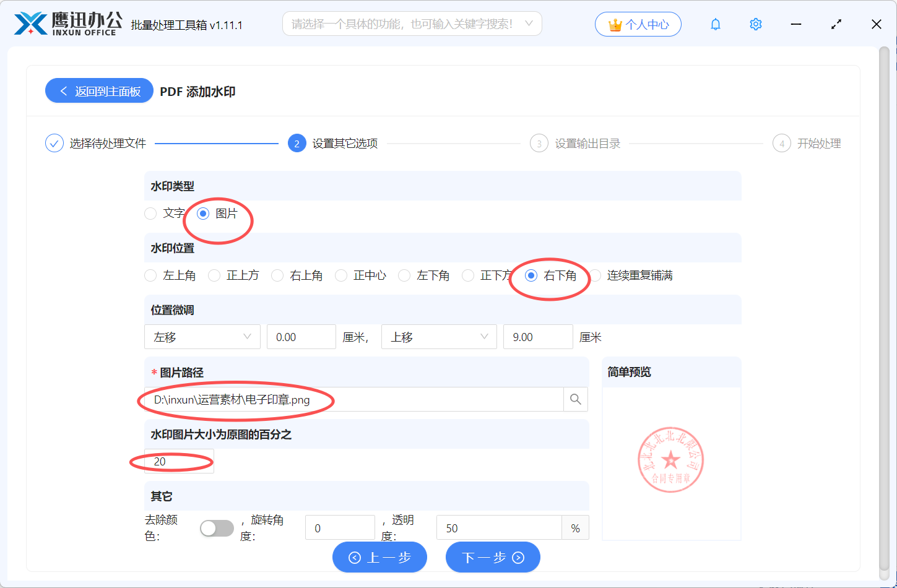Screen dimensions: 897x588
Task: Click the crown icon in 个人中心
Action: [614, 24]
